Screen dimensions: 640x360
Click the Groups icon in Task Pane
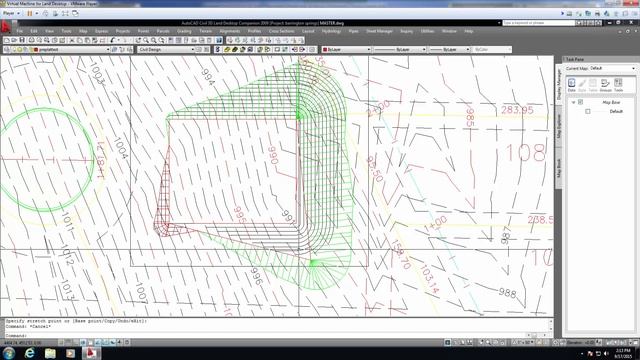[605, 85]
